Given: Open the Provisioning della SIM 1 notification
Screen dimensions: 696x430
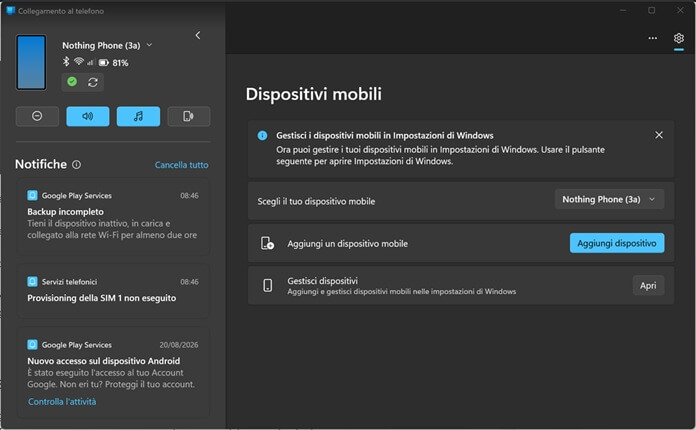Looking at the screenshot, I should pyautogui.click(x=113, y=291).
